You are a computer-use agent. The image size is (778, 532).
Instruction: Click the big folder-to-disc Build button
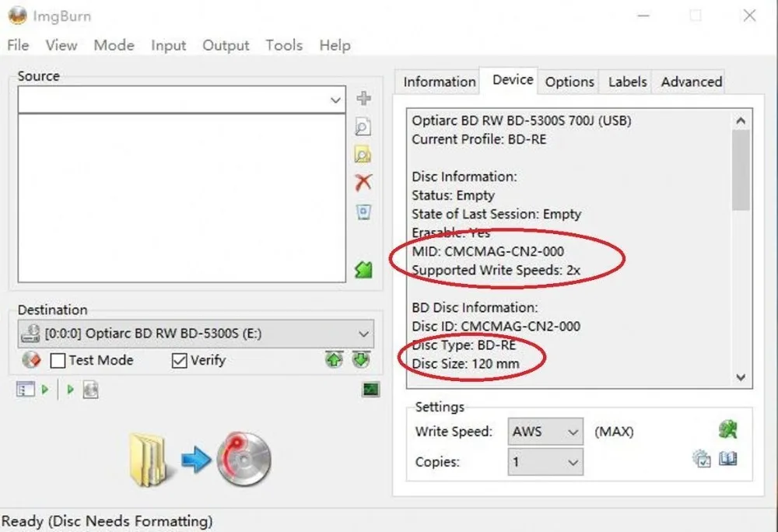point(201,459)
